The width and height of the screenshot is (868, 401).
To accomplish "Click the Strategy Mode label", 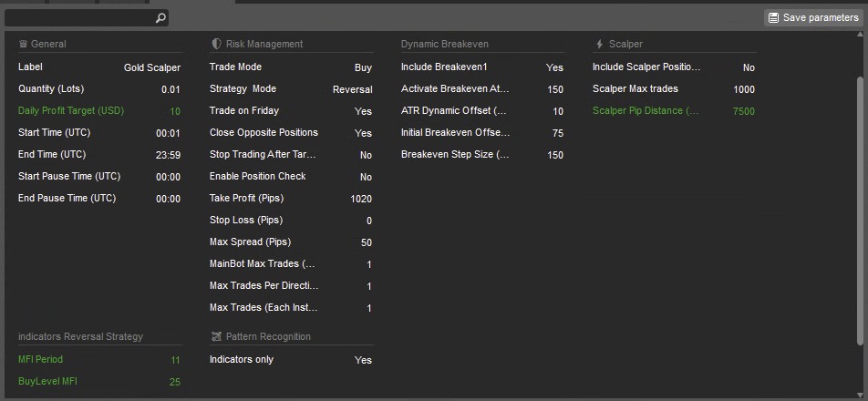I will tap(243, 88).
